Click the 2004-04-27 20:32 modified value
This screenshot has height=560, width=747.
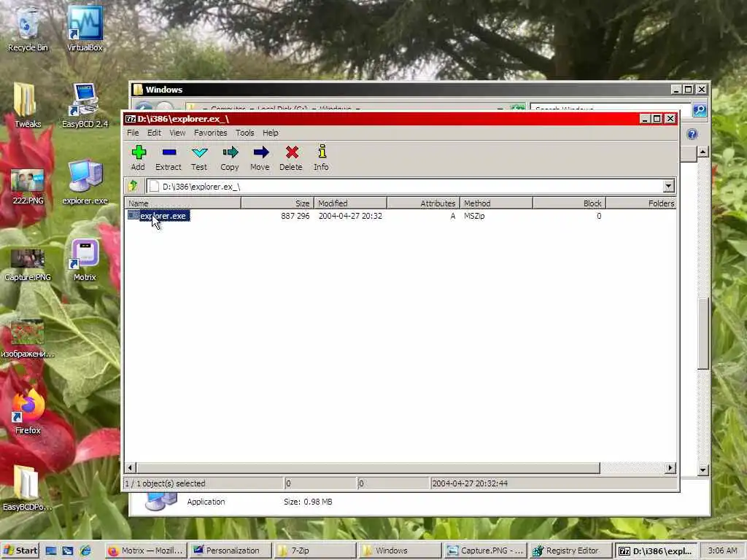[350, 216]
